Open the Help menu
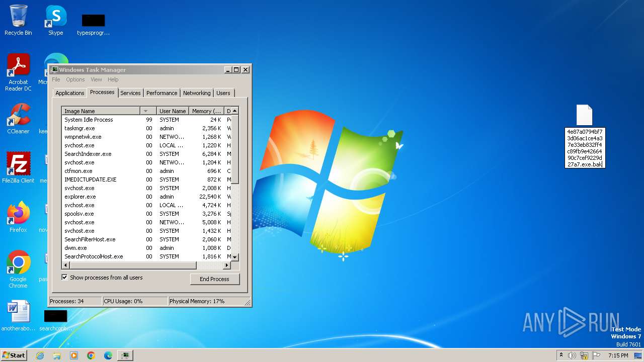 point(113,79)
